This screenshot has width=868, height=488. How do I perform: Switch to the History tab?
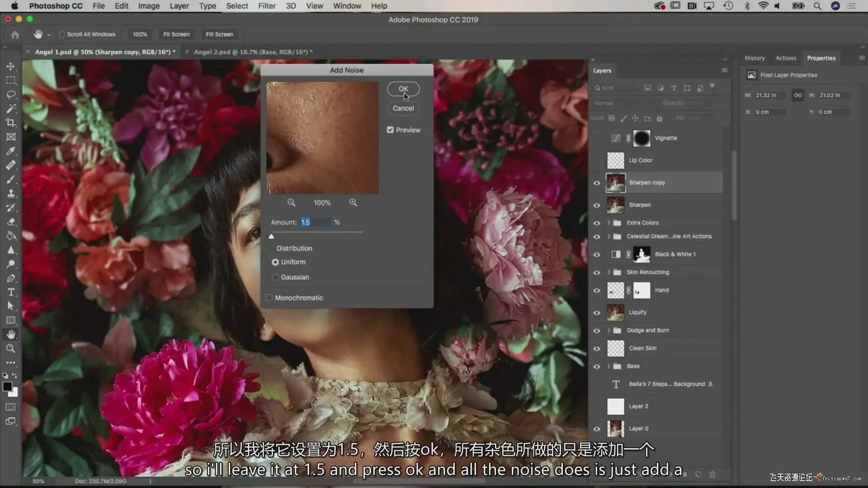pos(755,58)
